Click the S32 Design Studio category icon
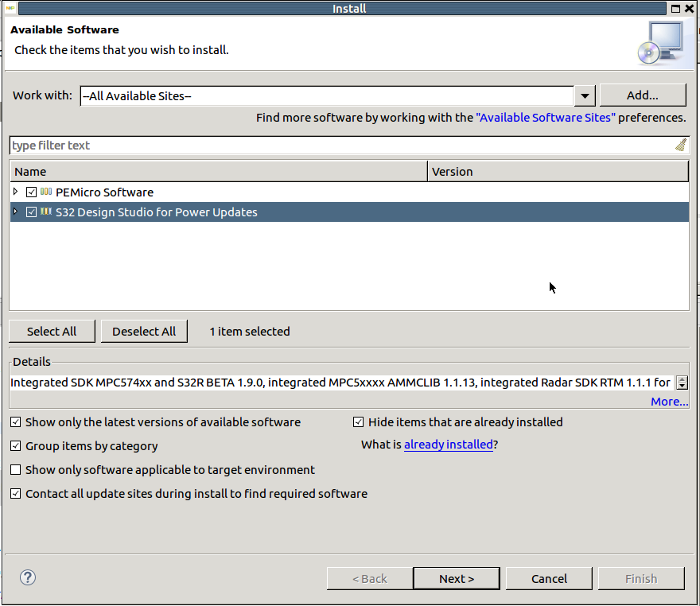Viewport: 700px width, 606px height. (46, 212)
